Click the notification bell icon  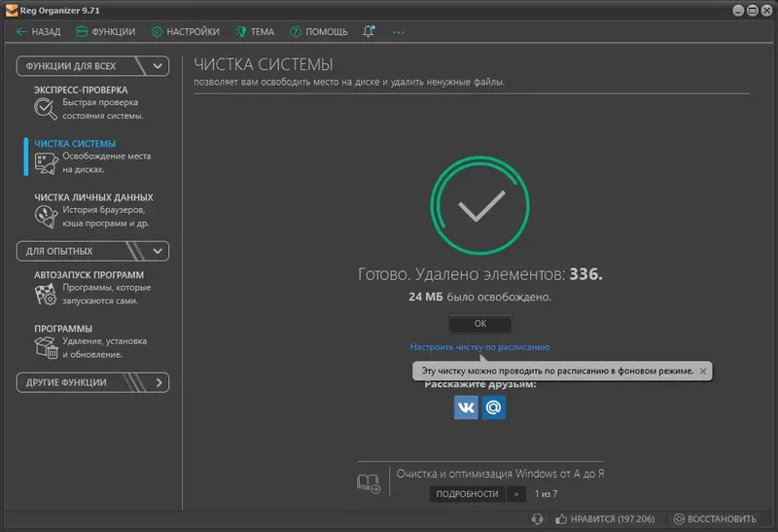pos(369,32)
